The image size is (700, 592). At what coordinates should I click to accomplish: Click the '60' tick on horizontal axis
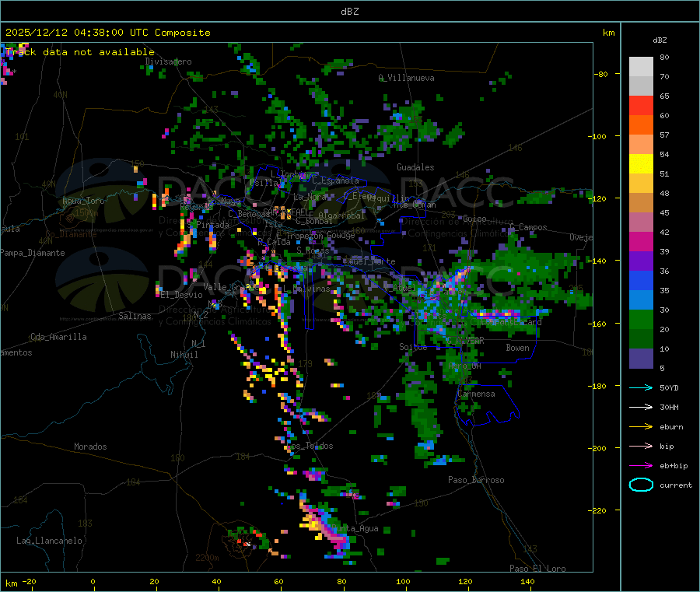click(x=278, y=581)
